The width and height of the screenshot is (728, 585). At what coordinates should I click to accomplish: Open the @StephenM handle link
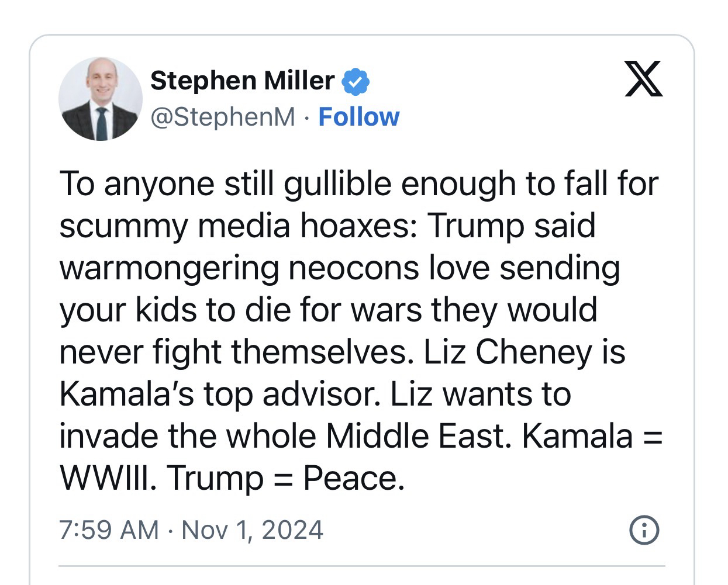coord(223,117)
